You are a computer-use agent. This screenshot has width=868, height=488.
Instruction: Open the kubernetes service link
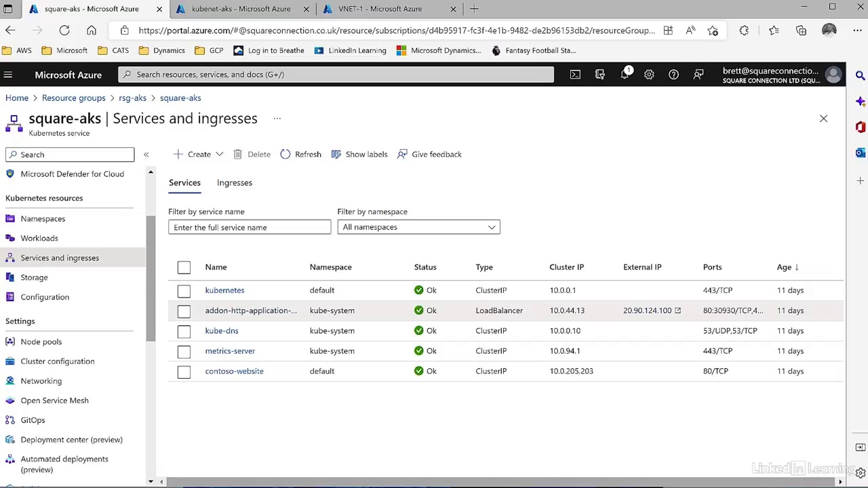click(x=224, y=290)
